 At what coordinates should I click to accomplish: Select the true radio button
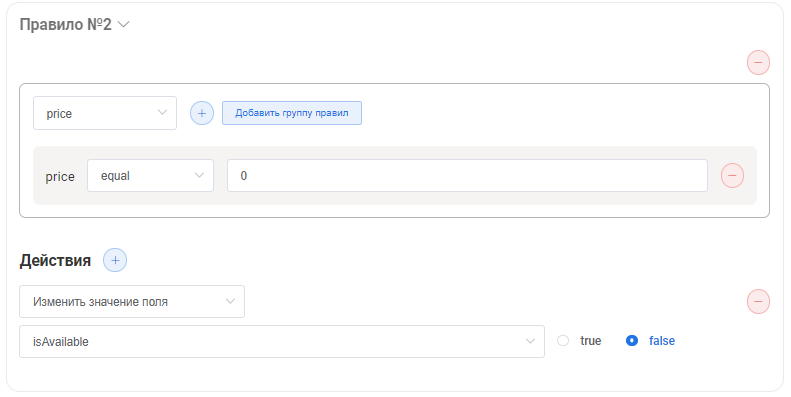click(x=562, y=341)
